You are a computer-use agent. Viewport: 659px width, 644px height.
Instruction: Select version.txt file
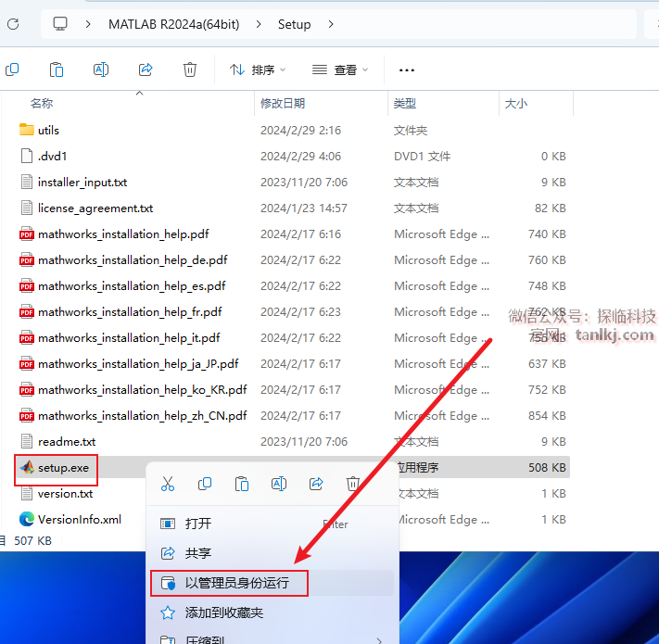(x=65, y=494)
